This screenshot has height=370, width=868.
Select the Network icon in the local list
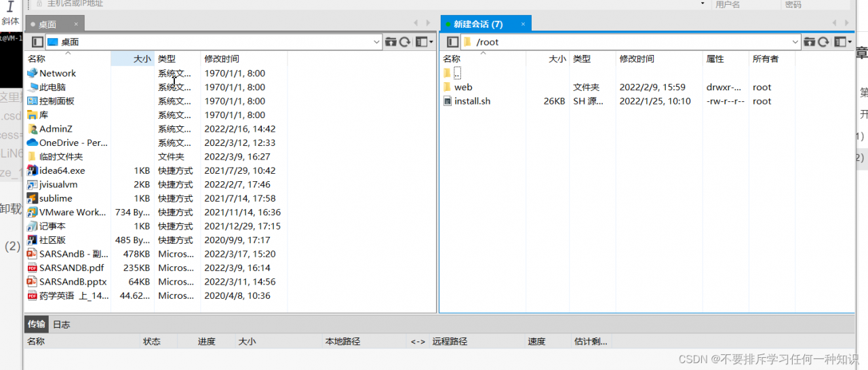tap(32, 73)
